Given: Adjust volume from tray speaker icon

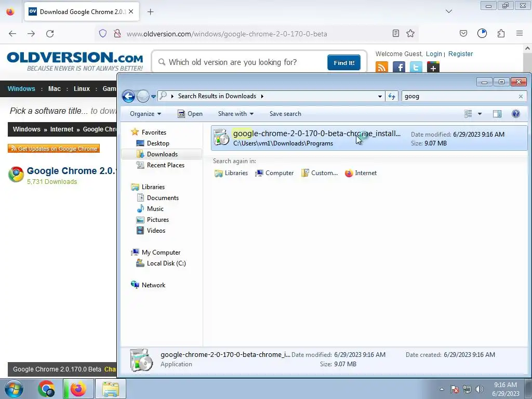Looking at the screenshot, I should pyautogui.click(x=479, y=389).
